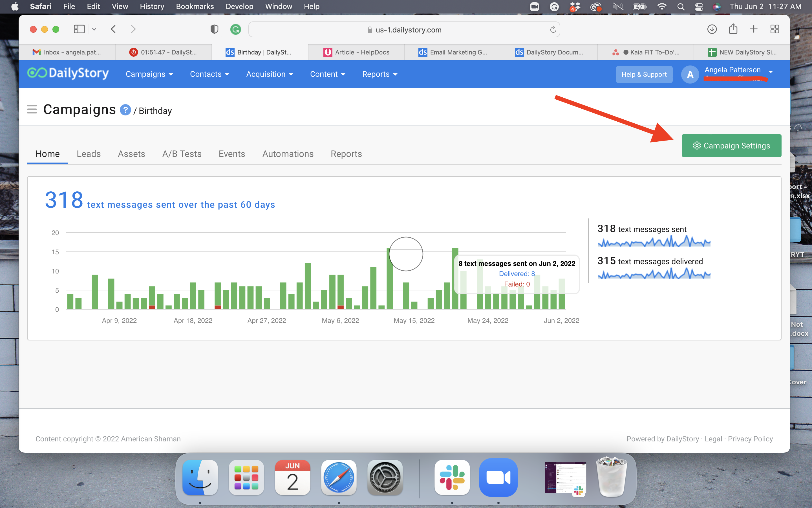Open Trash from the Dock
The image size is (812, 508).
[611, 477]
